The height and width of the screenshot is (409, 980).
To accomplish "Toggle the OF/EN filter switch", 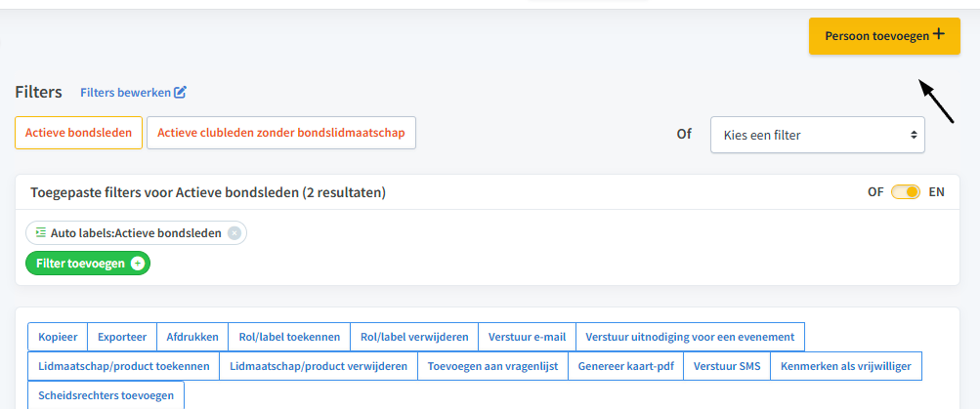I will (x=906, y=191).
